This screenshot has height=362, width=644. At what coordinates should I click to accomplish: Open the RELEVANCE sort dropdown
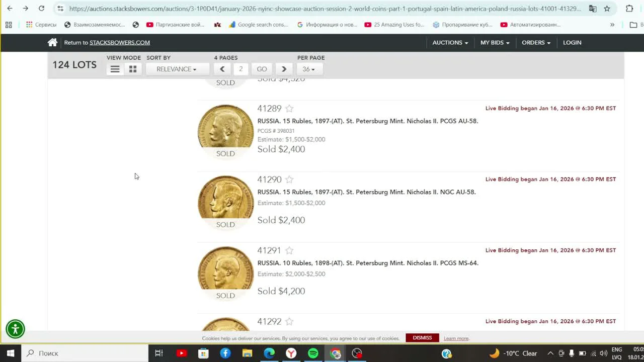177,69
